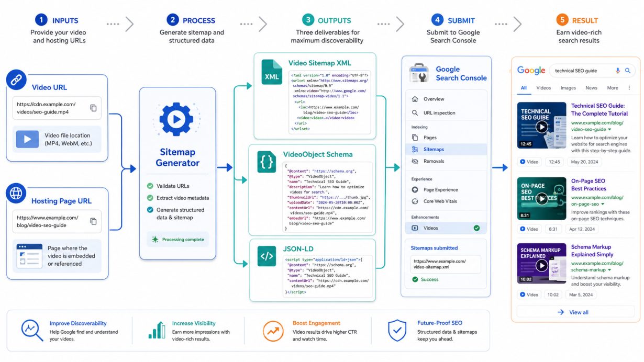Click the microphone icon in Google search bar
The image size is (644, 362).
coord(618,71)
